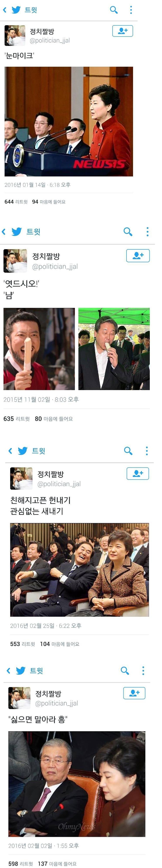The image size is (162, 868).
Task: Go back from the '친해지고픈 헌내기' tweet
Action: coord(10,451)
